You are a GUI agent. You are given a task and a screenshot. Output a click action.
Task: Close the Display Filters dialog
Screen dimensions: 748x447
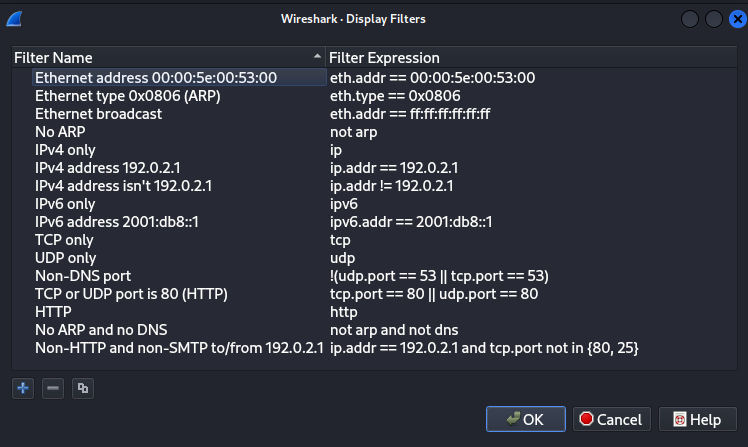pos(738,19)
